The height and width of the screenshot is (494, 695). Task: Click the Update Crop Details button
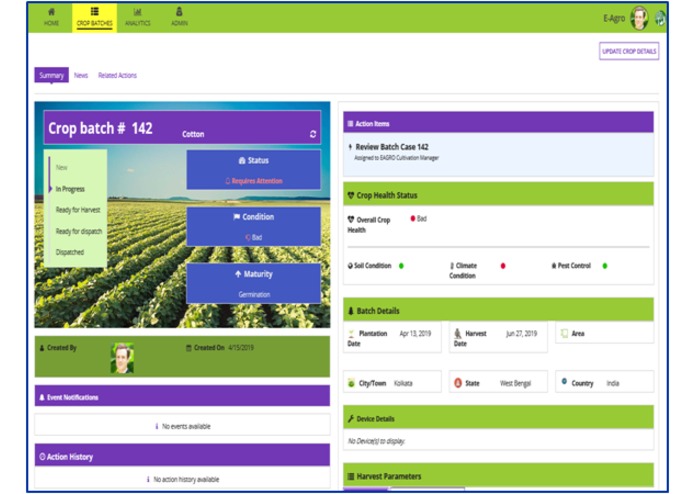coord(629,51)
